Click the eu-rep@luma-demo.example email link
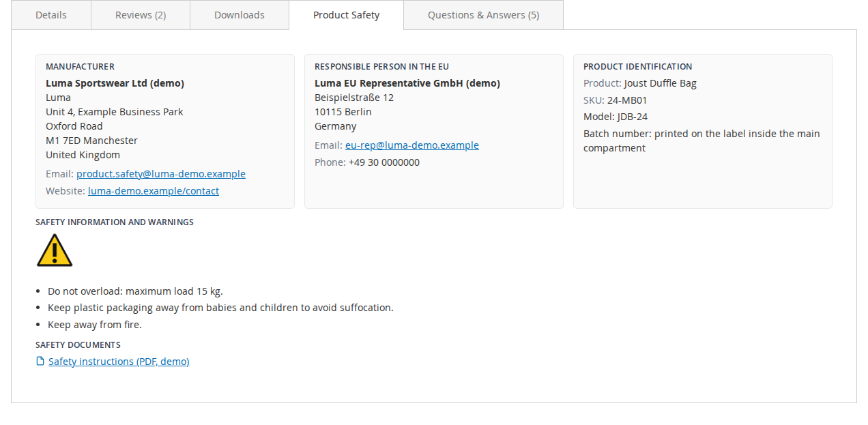Screen dimensions: 868x425 coord(412,145)
